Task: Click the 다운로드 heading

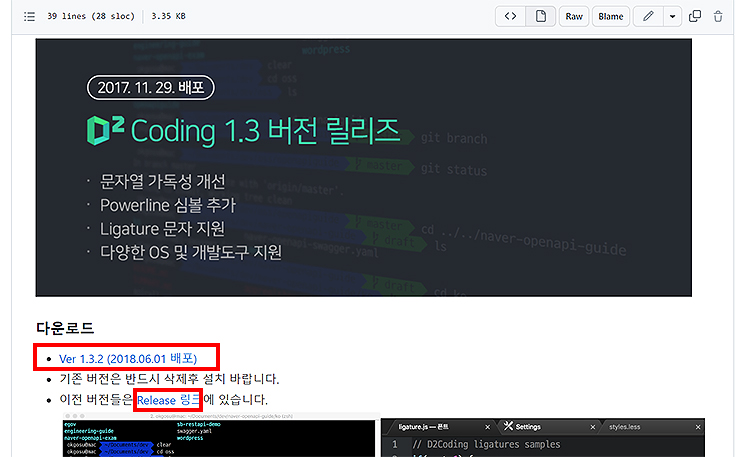Action: (x=65, y=328)
